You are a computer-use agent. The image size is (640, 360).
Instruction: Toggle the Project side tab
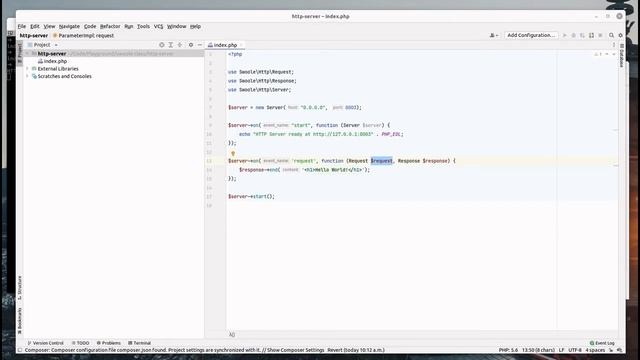pyautogui.click(x=20, y=53)
